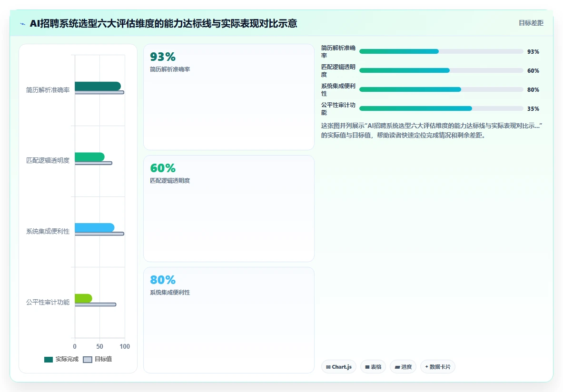Click the 公平性审计功能 progress list label
Image resolution: width=563 pixels, height=392 pixels.
coord(338,109)
